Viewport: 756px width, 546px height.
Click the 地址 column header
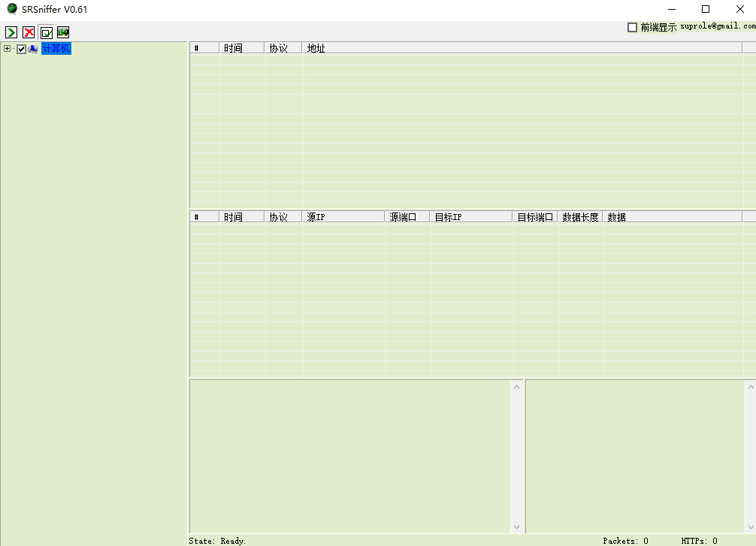pyautogui.click(x=522, y=48)
